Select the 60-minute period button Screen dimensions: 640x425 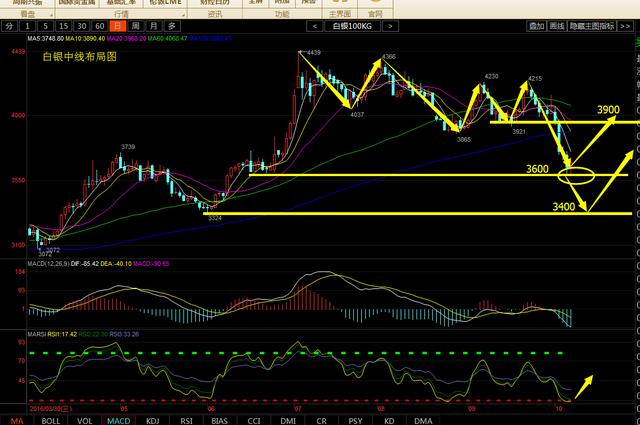[x=100, y=26]
